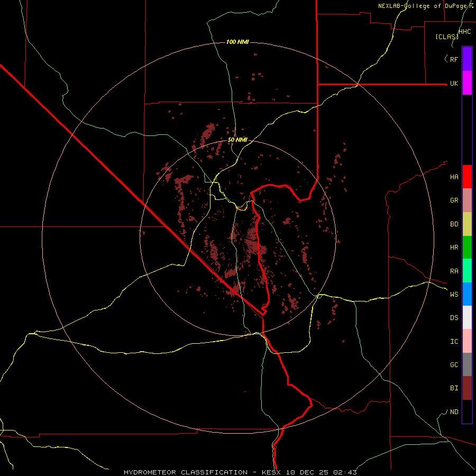Click the HA red legend swatch
Screen dimensions: 476x476
(x=467, y=177)
